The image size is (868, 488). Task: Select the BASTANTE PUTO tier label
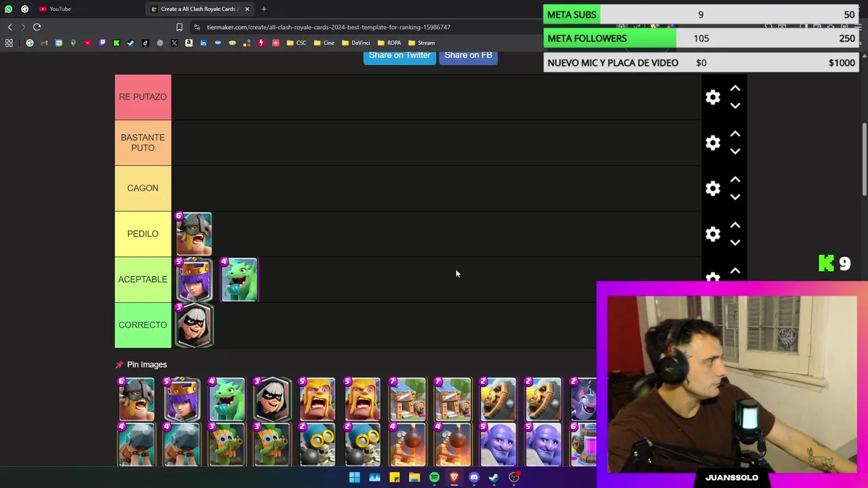click(142, 142)
